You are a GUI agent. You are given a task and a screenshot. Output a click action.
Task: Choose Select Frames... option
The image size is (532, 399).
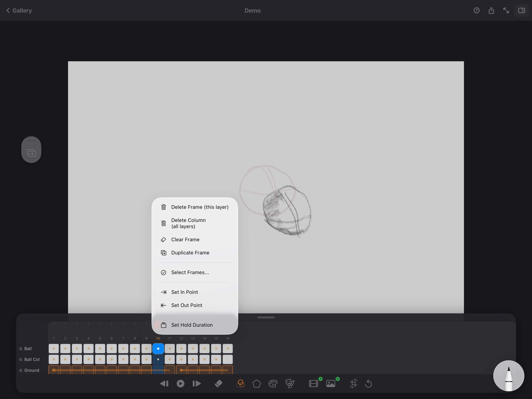(195, 273)
